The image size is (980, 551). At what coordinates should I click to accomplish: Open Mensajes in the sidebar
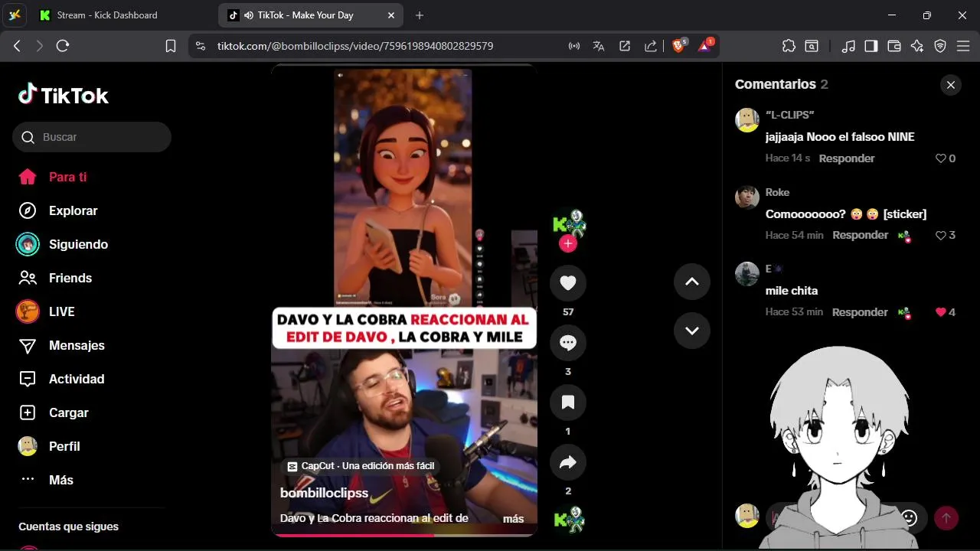(61, 345)
